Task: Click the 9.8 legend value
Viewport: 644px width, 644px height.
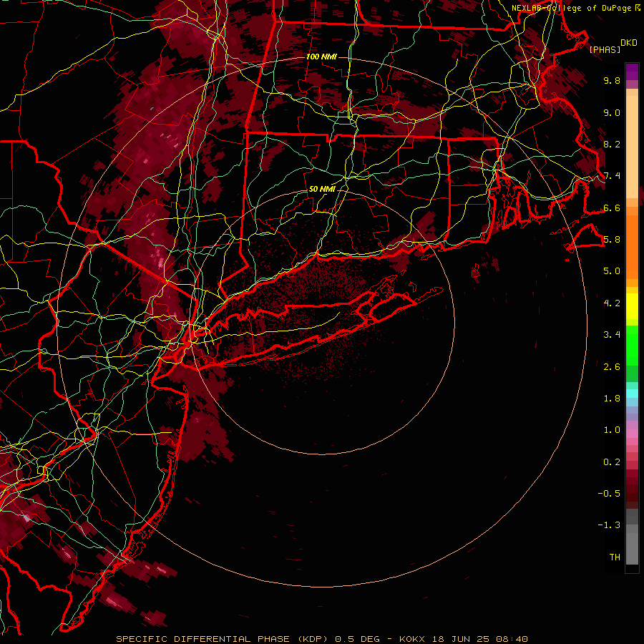Action: coord(612,80)
